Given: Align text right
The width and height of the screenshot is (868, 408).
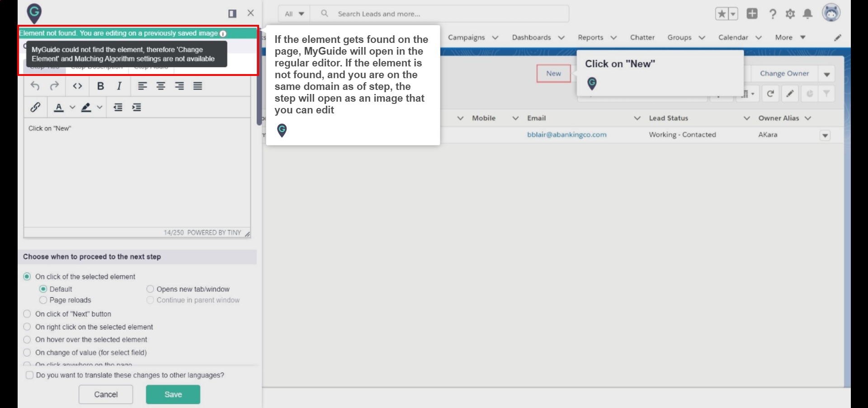Looking at the screenshot, I should pyautogui.click(x=179, y=86).
